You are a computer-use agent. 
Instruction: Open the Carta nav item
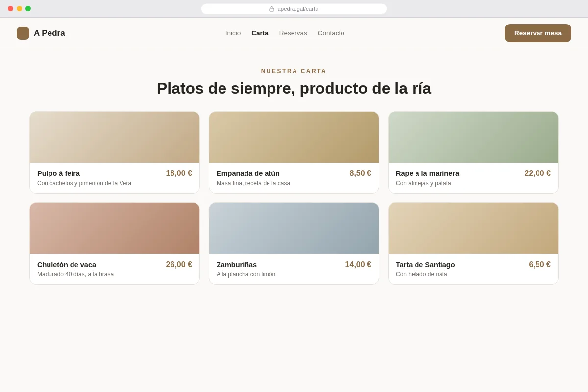click(x=260, y=33)
